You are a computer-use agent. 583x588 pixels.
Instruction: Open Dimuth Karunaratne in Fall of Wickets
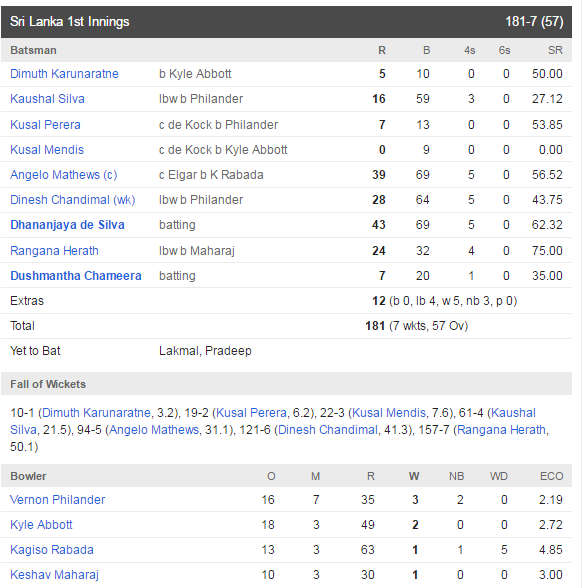pyautogui.click(x=96, y=413)
